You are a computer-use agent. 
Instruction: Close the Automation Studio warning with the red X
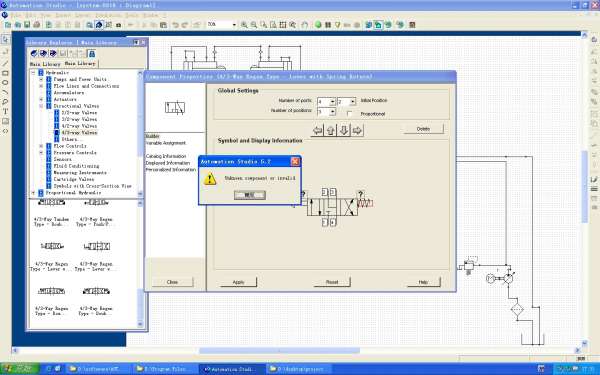click(295, 161)
